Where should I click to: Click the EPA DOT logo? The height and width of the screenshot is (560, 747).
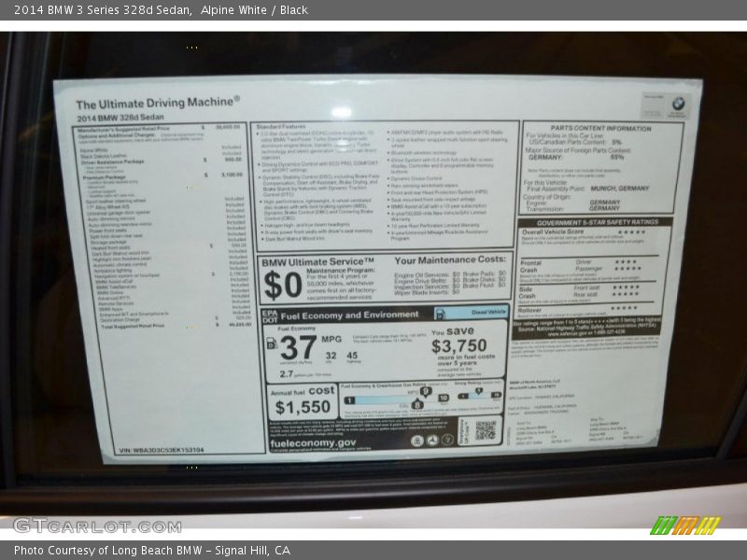tap(270, 316)
